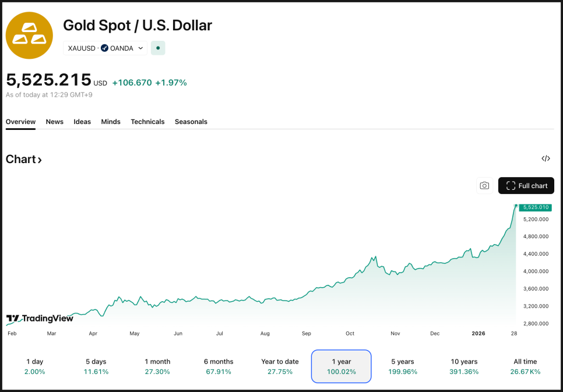Click the green market status dot
This screenshot has width=563, height=392.
click(158, 48)
